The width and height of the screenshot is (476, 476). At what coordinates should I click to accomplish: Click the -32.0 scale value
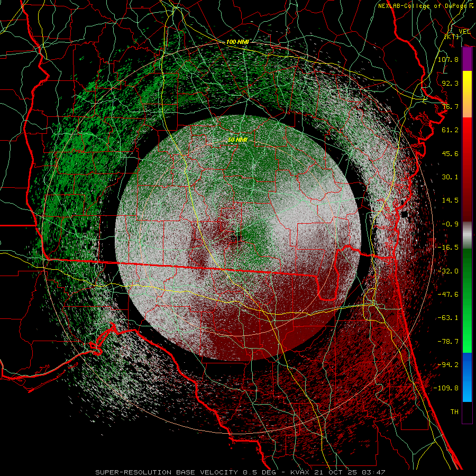coord(448,271)
